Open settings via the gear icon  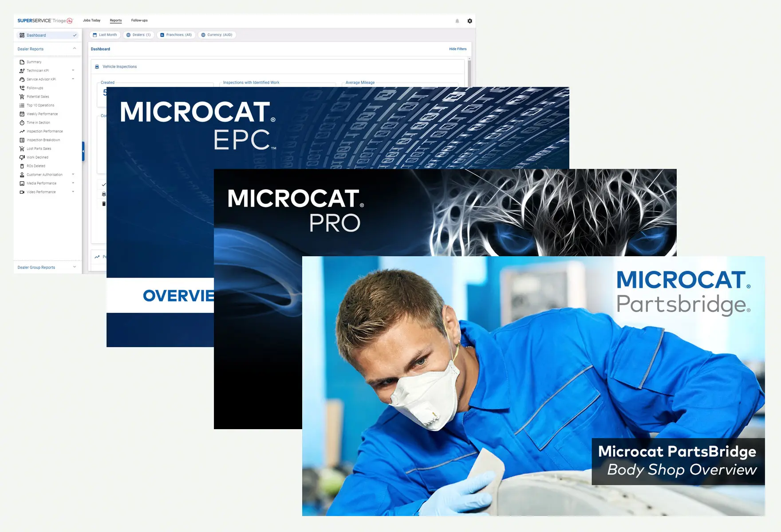469,21
